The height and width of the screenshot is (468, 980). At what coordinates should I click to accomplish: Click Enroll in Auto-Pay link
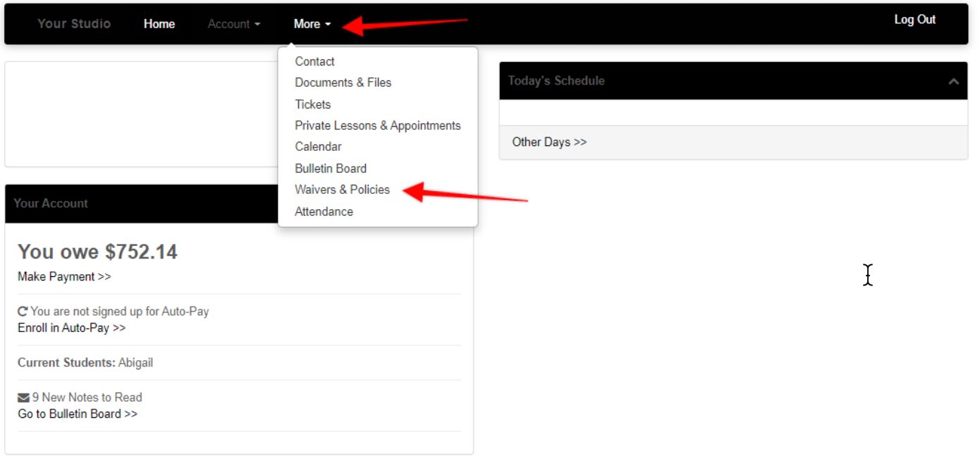(71, 328)
